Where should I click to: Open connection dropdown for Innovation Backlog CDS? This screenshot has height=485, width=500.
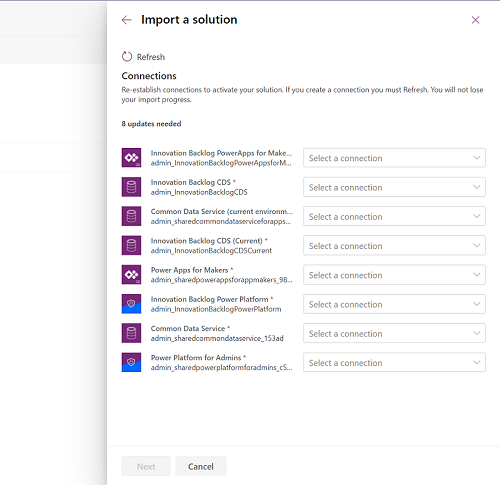394,187
